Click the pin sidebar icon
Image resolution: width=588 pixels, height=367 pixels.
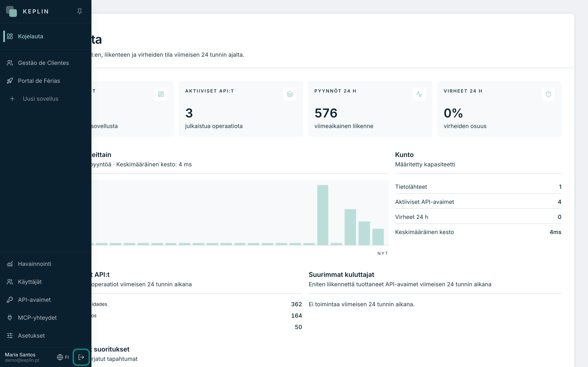[x=79, y=11]
